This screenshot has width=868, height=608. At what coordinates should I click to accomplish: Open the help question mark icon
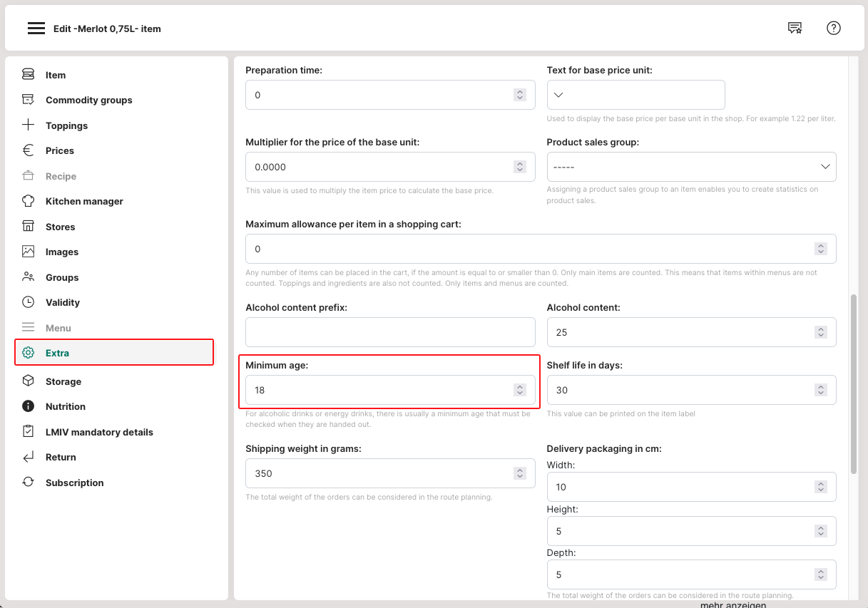pyautogui.click(x=833, y=29)
